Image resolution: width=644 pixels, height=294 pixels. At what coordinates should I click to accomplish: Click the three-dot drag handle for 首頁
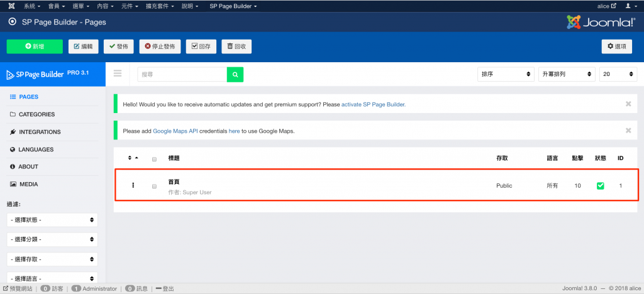click(133, 185)
